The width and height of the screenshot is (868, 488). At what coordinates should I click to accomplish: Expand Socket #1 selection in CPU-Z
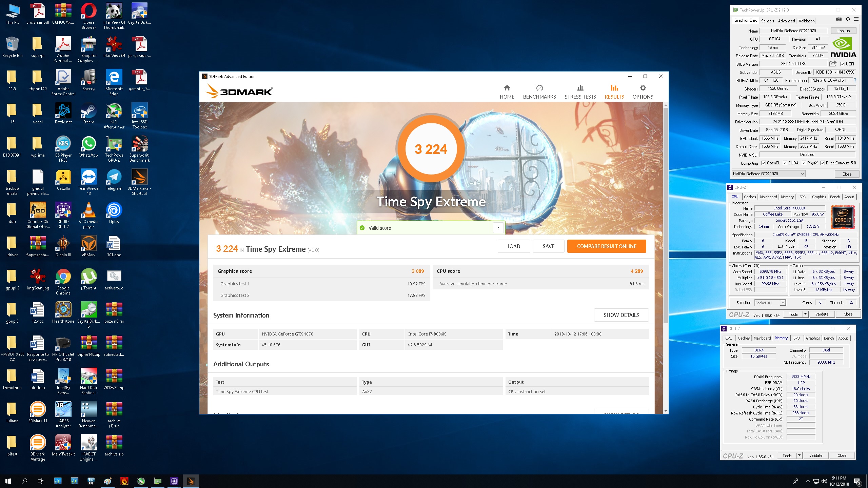(x=783, y=303)
